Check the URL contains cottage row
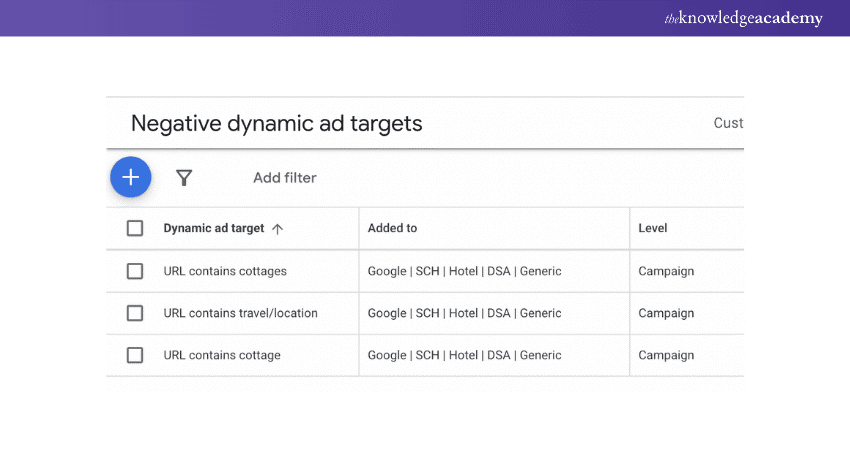This screenshot has height=450, width=850. point(135,355)
